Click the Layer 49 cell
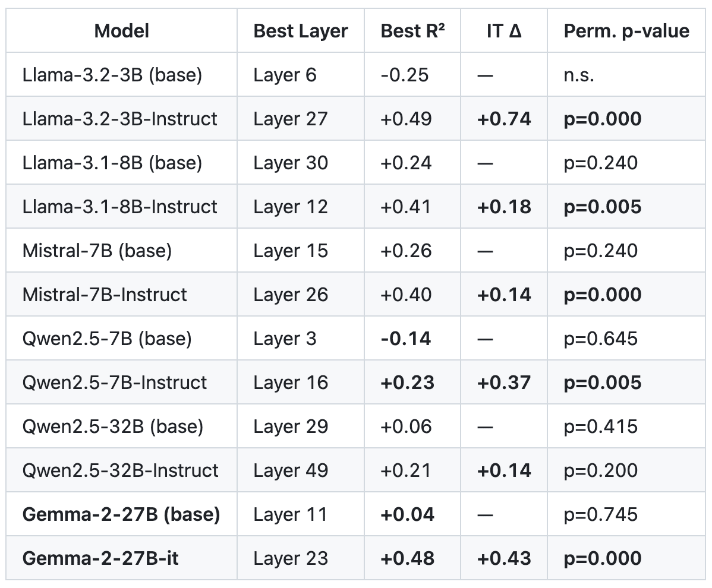This screenshot has width=712, height=588. 291,470
